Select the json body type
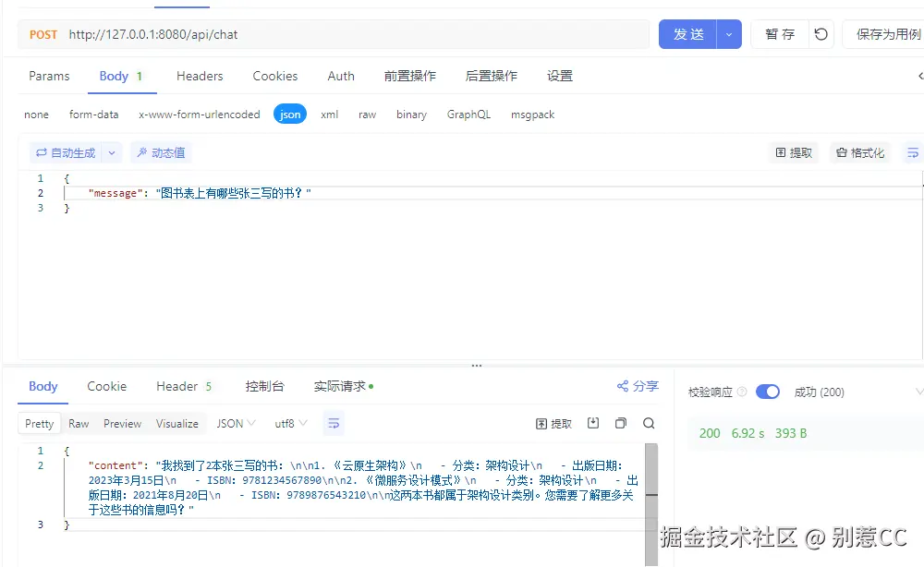This screenshot has height=567, width=924. tap(290, 115)
